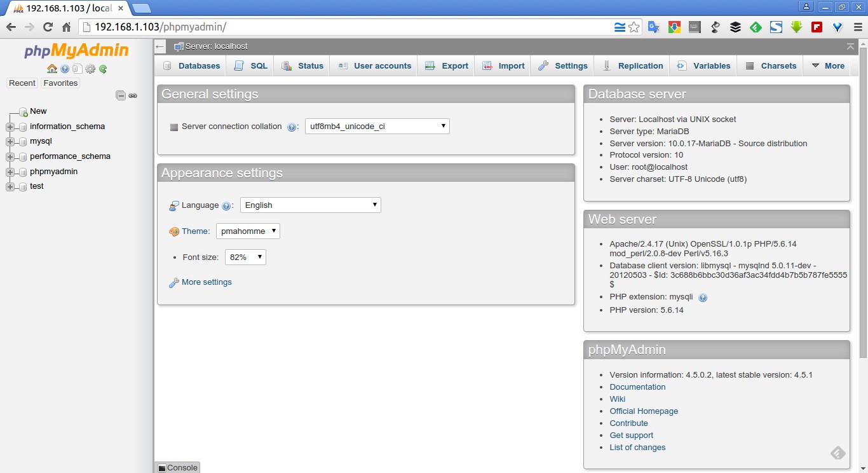868x473 pixels.
Task: Open the List of changes link
Action: click(x=637, y=448)
